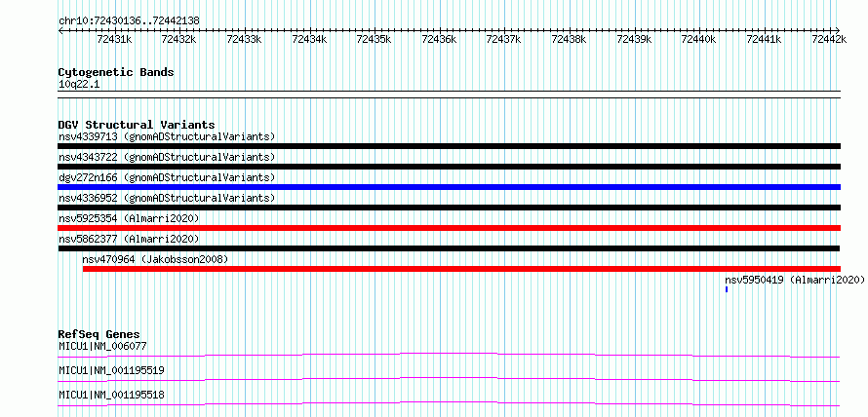Click the red nsv5925354 variant bar
Image resolution: width=868 pixels, height=417 pixels.
coord(449,228)
